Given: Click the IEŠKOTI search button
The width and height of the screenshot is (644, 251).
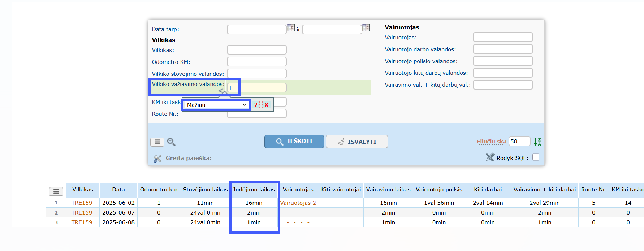Looking at the screenshot, I should point(294,141).
